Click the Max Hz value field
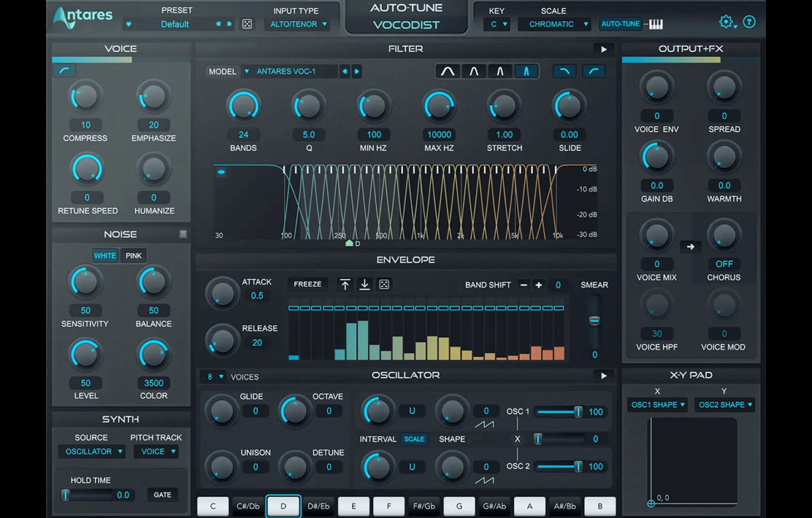The width and height of the screenshot is (812, 518). (439, 135)
